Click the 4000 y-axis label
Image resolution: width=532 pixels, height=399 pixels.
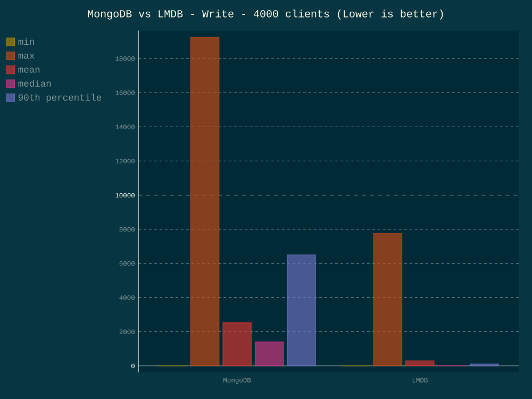point(127,298)
